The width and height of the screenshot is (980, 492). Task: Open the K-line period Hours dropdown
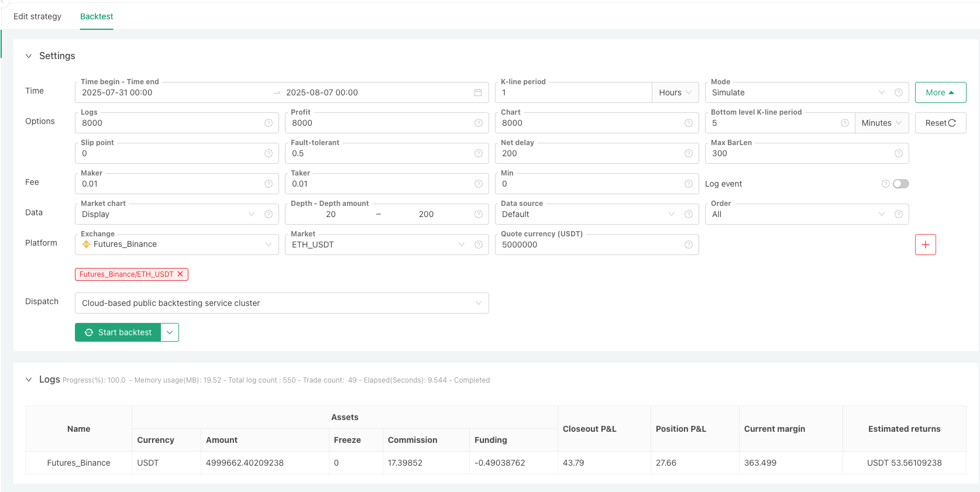675,92
